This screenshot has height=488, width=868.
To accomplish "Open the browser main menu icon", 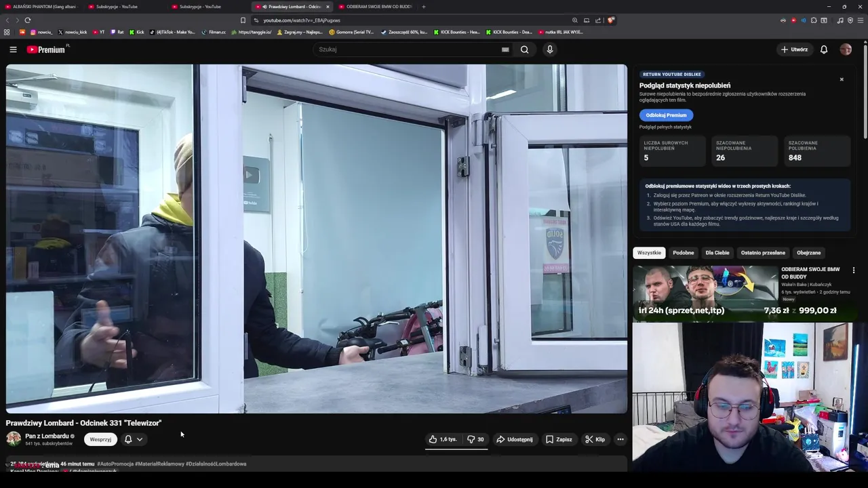I will (861, 20).
